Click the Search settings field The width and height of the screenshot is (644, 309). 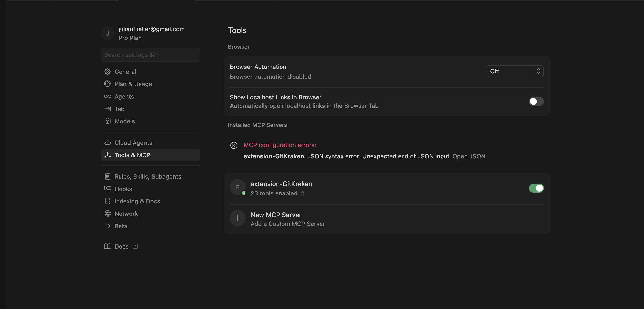pos(150,54)
